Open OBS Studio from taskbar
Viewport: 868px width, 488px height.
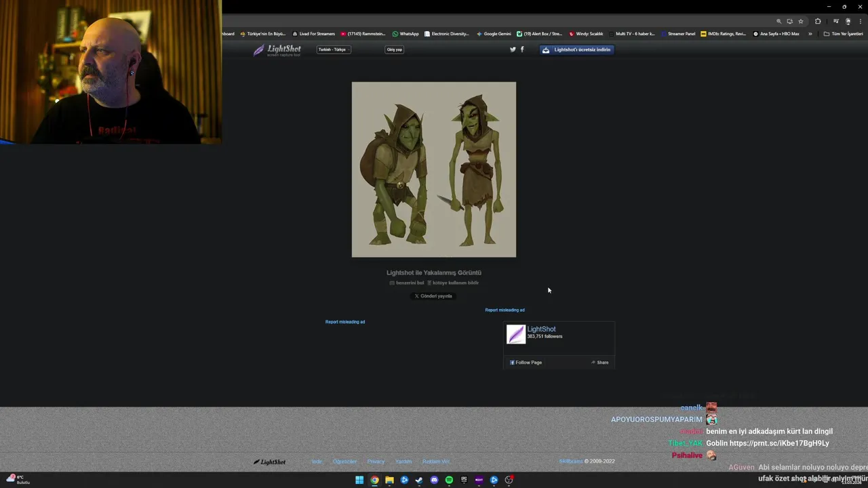point(509,480)
